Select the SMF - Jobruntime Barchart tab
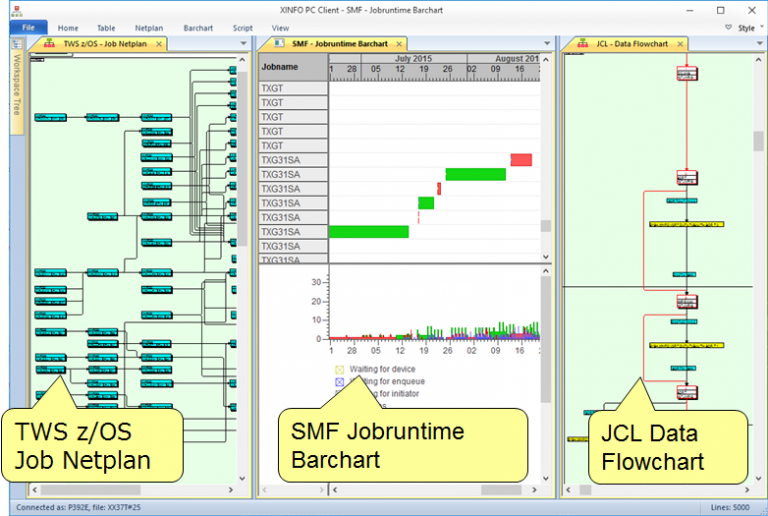This screenshot has width=768, height=516. click(x=339, y=44)
